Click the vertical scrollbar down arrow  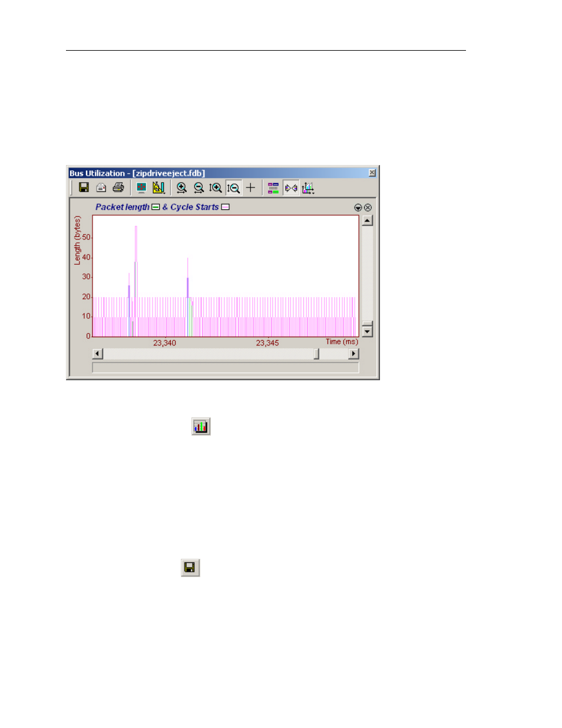(367, 331)
